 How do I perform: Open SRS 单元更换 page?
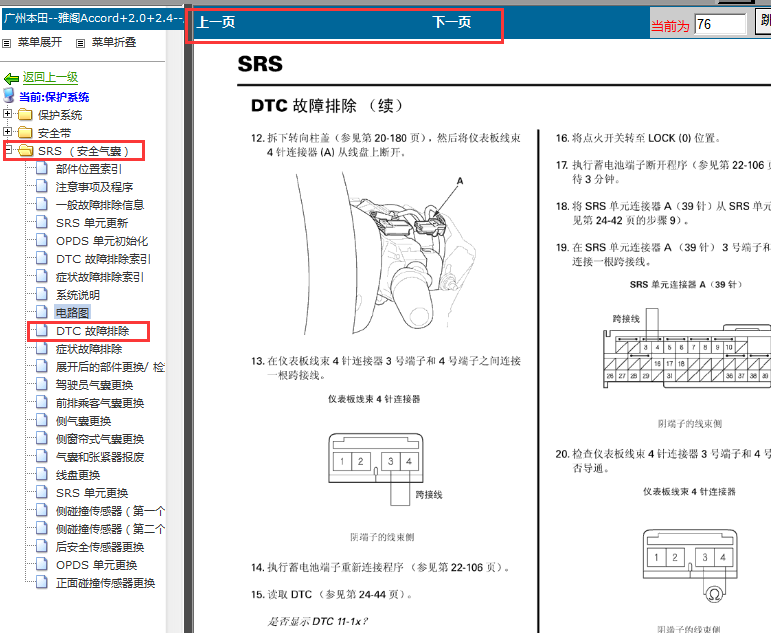pos(92,493)
